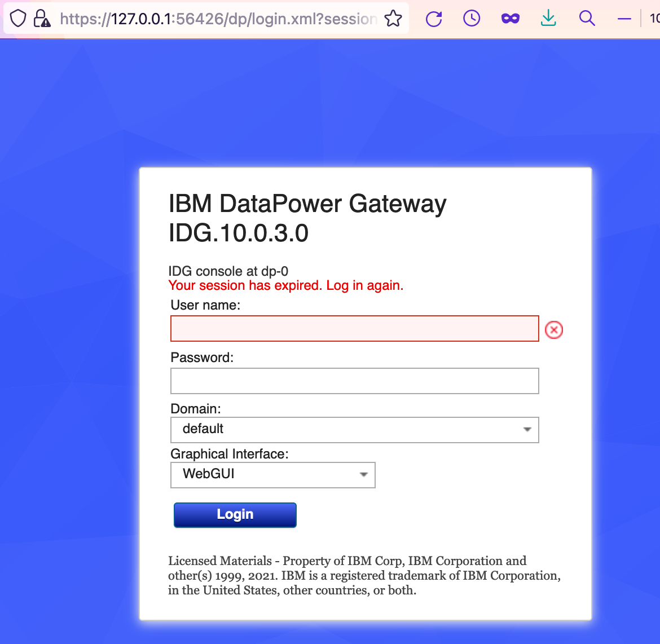Click the 'Graphical Interface:' label

(x=230, y=454)
